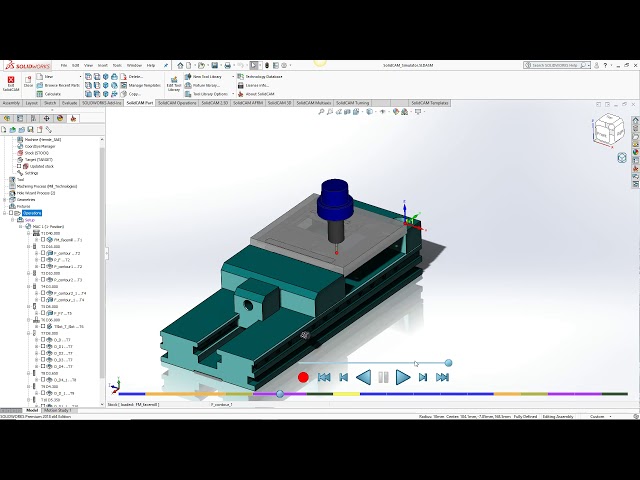Click the Select arrow tool in the top toolbar
This screenshot has height=480, width=640.
254,65
